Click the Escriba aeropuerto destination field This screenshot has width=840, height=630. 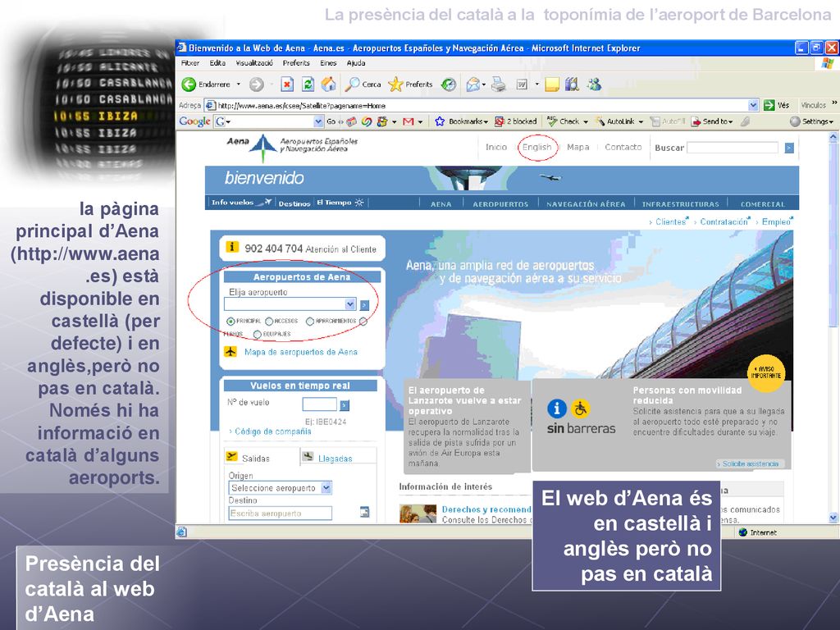(281, 514)
